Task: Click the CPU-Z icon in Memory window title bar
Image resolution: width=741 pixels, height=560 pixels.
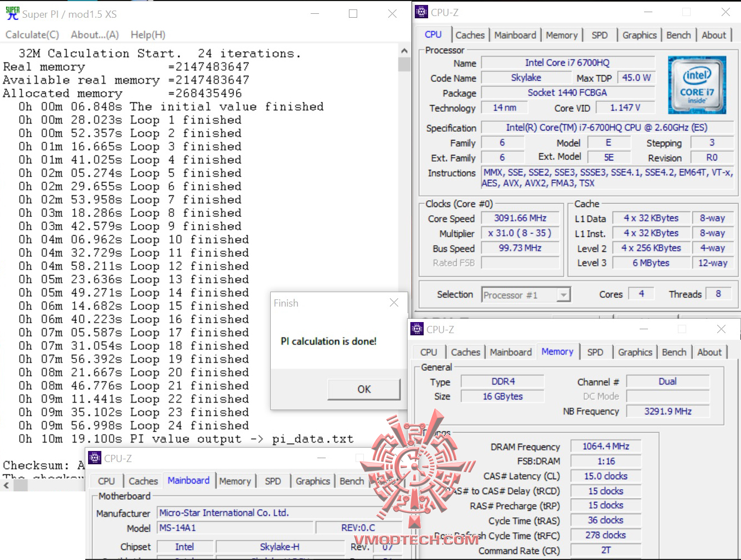Action: click(417, 329)
